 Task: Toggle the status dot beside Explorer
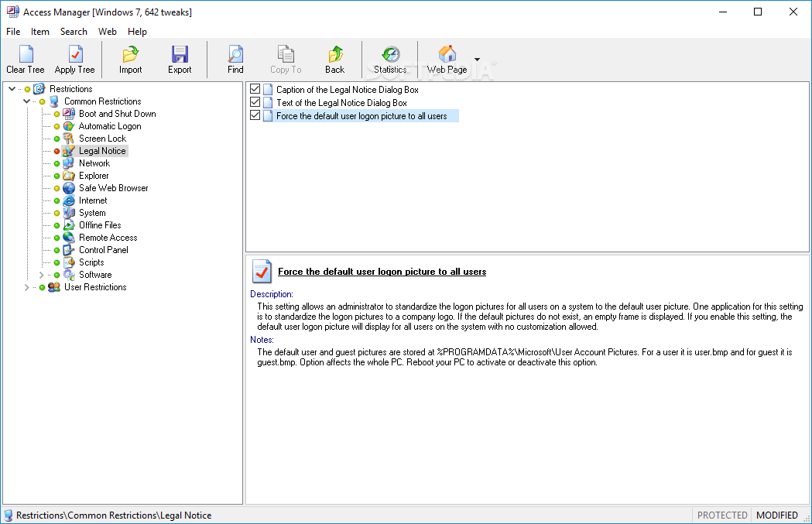click(x=57, y=176)
